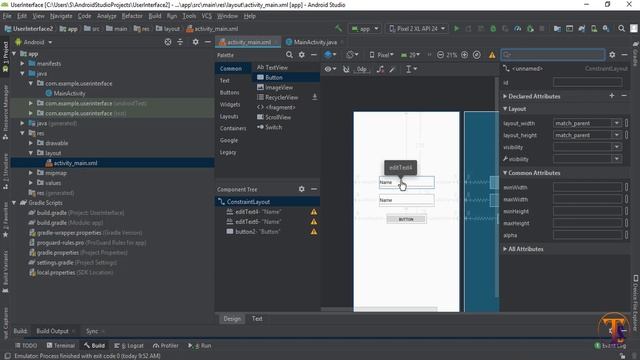Image resolution: width=640 pixels, height=360 pixels.
Task: Open the app run configuration dropdown
Action: point(365,29)
